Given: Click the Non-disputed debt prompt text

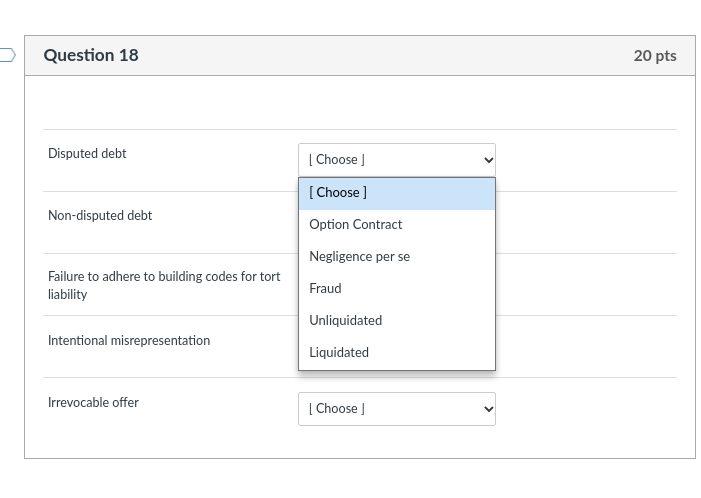Looking at the screenshot, I should (100, 216).
